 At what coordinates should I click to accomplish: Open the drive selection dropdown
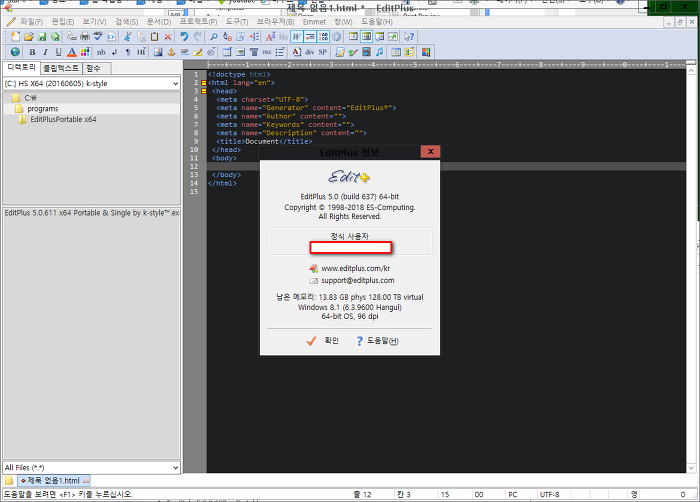[x=175, y=84]
